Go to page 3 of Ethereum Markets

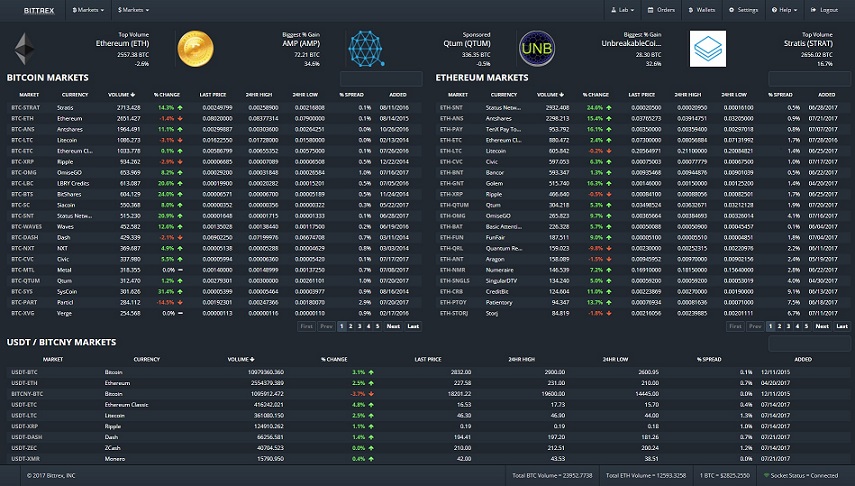[788, 326]
